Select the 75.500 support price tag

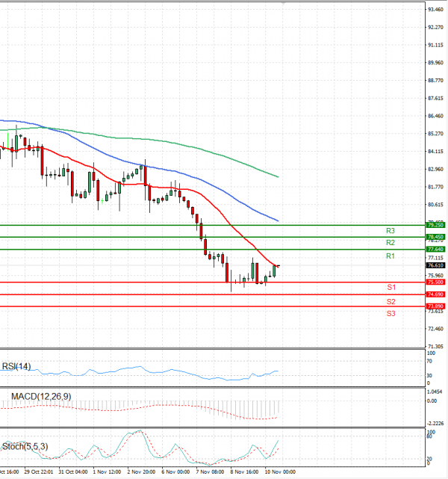pos(435,282)
